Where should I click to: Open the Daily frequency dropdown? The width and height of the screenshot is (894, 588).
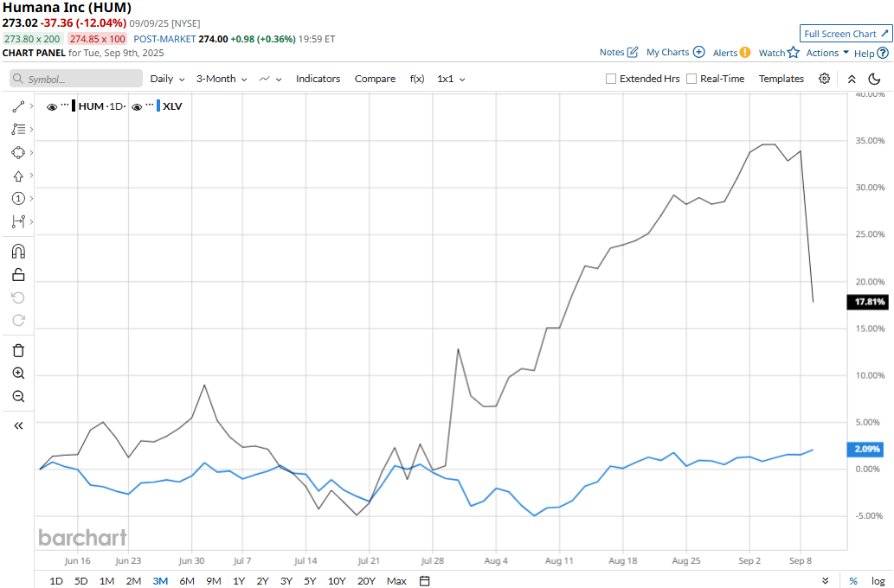[167, 79]
